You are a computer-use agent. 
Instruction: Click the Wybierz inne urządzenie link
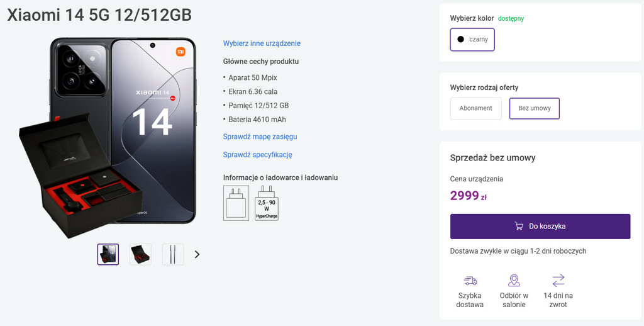coord(262,43)
